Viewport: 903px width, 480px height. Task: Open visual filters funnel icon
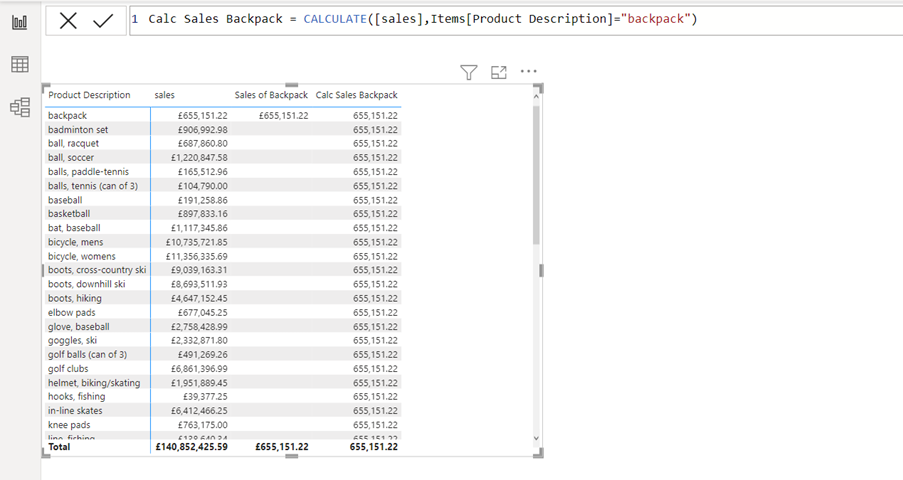tap(469, 72)
